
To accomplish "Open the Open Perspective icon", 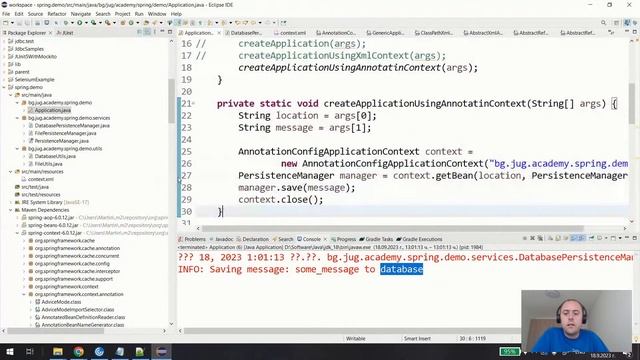I will 617,23.
